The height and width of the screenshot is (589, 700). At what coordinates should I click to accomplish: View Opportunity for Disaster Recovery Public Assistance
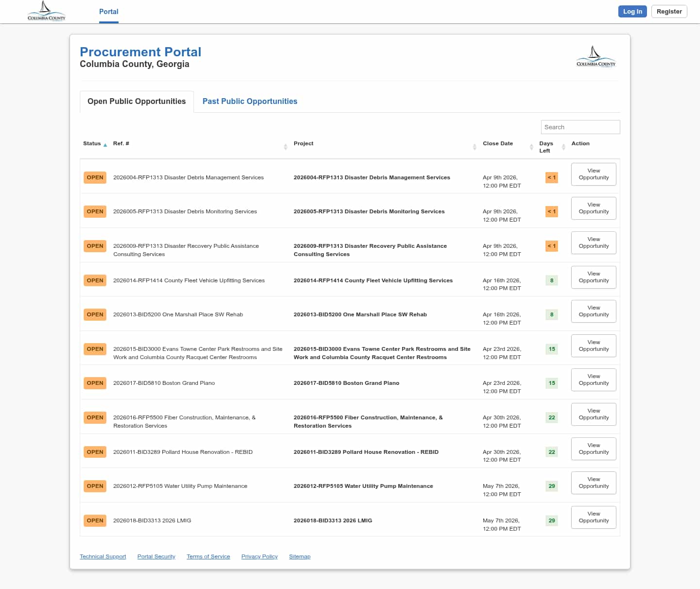tap(594, 243)
